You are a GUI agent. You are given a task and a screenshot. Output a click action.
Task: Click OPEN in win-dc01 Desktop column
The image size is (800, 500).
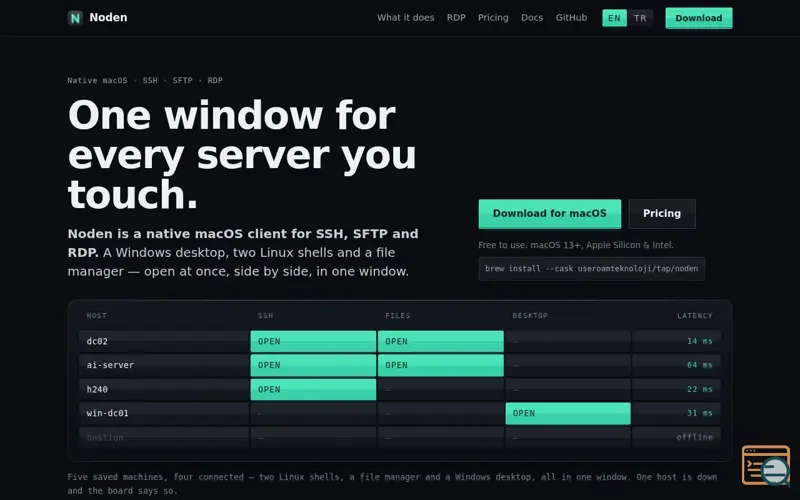tap(568, 413)
